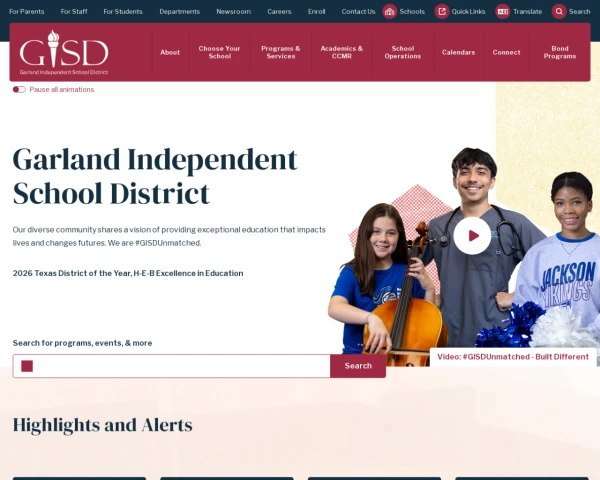Image resolution: width=600 pixels, height=480 pixels.
Task: Click the Enroll link
Action: click(x=316, y=11)
